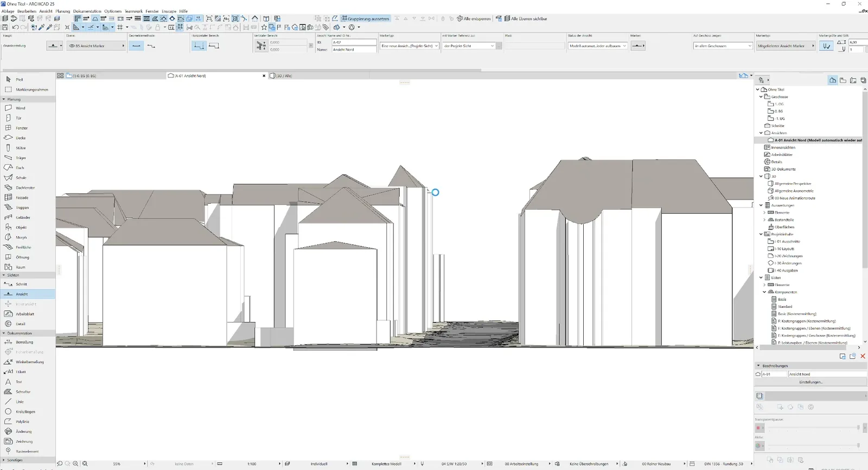Click the ID input field 'A-02'
Image resolution: width=868 pixels, height=470 pixels.
(x=354, y=42)
